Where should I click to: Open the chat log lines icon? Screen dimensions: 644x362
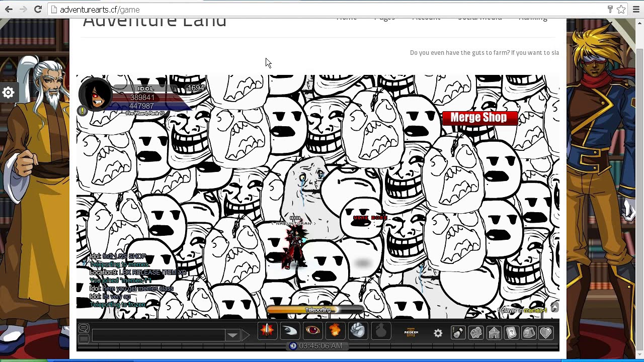point(84,338)
